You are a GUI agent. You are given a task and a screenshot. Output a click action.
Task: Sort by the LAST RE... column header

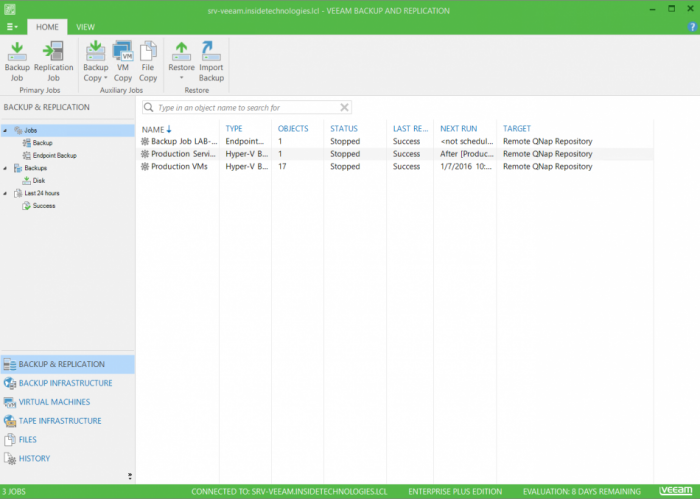[x=410, y=129]
